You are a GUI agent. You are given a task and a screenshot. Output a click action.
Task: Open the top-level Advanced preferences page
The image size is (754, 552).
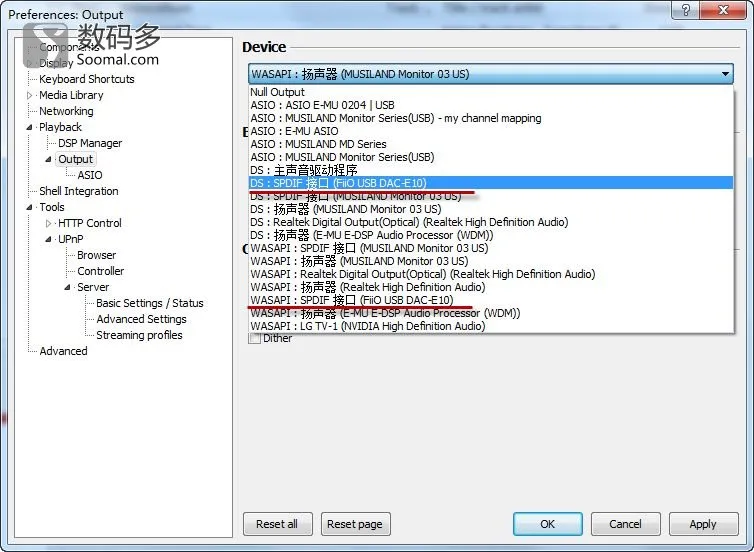[x=63, y=351]
